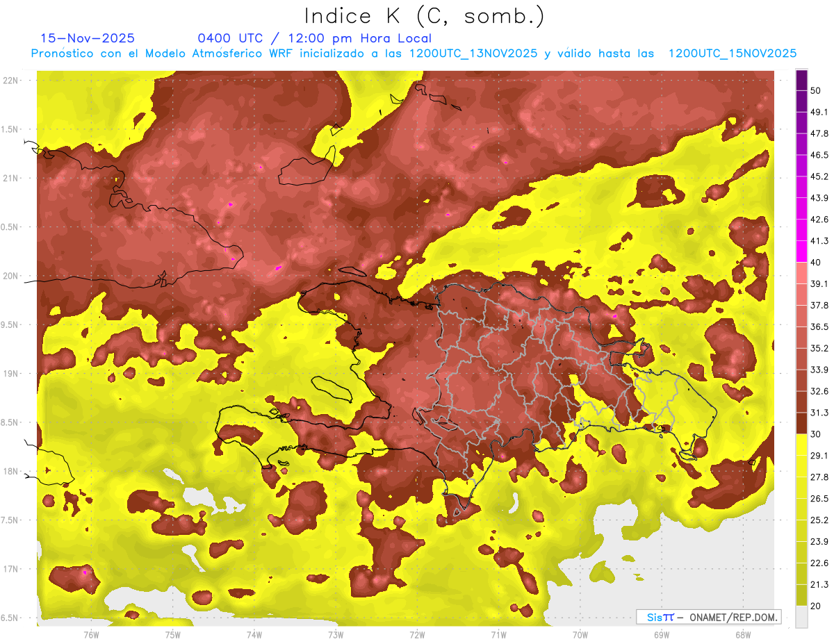Select the '15-Nov-2025' date label

pyautogui.click(x=88, y=38)
